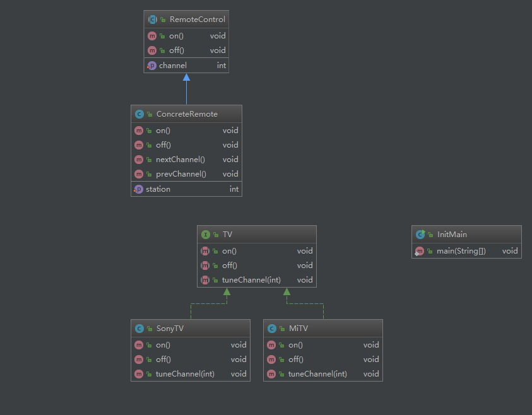Click off() method icon in SonyTV

point(139,359)
